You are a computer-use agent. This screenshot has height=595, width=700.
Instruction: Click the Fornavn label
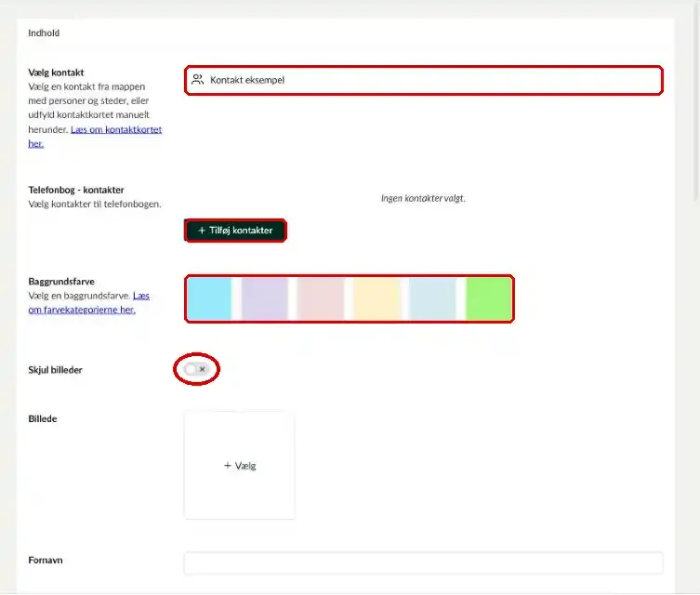(46, 560)
